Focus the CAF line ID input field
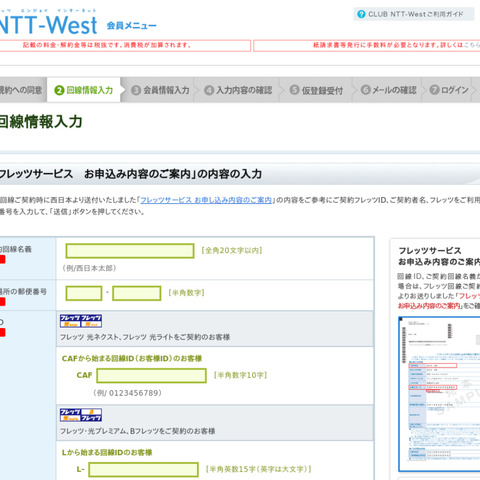480x480 pixels. tap(152, 376)
